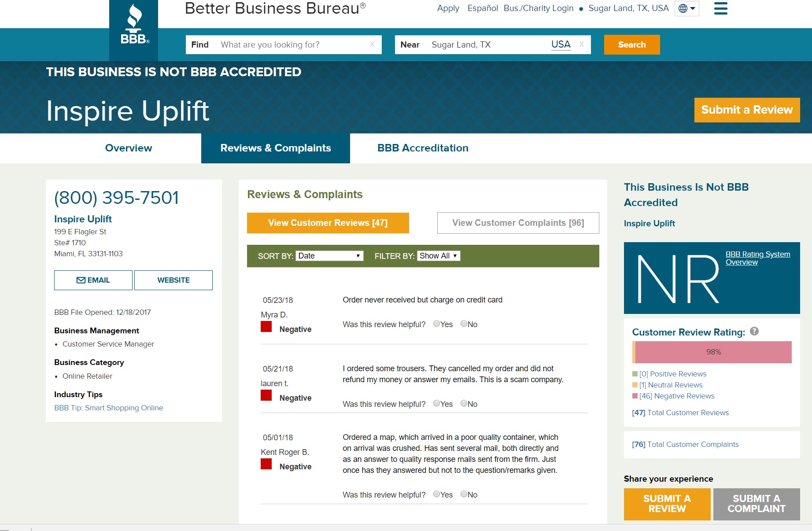812x531 pixels.
Task: Click the 98% review rating bar
Action: (712, 352)
